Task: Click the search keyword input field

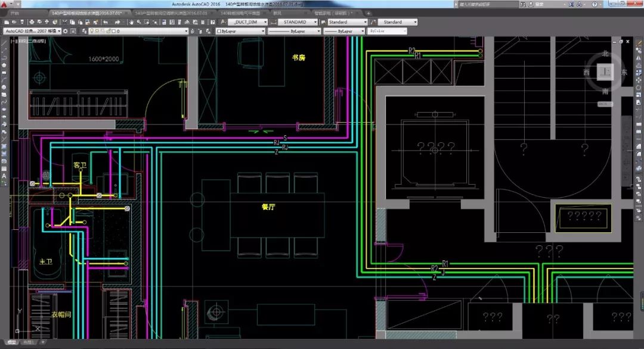Action: click(x=487, y=4)
